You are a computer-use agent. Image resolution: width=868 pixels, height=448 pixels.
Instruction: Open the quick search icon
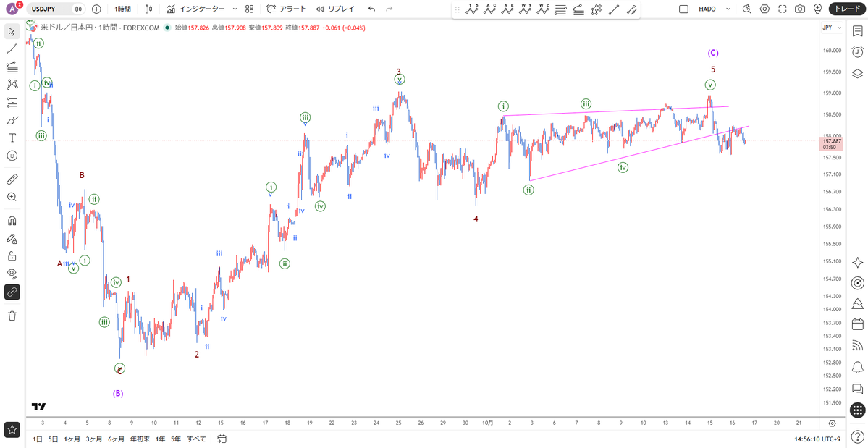coord(747,9)
